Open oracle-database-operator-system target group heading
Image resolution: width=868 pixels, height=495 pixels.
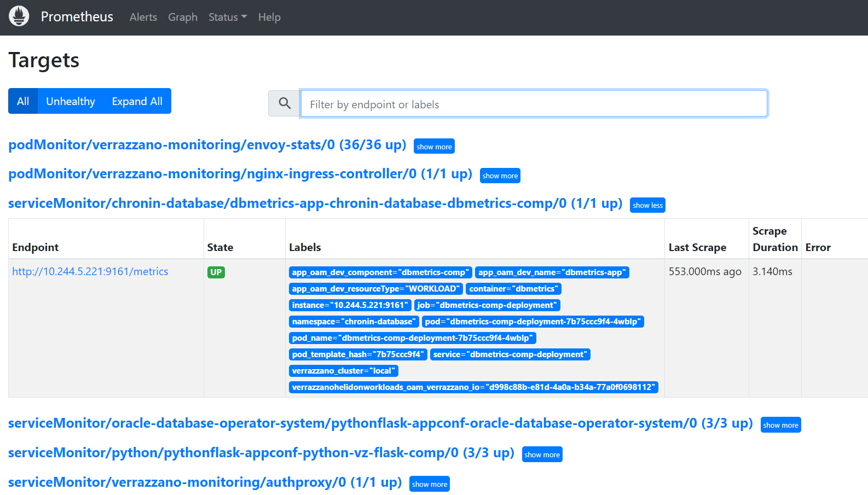380,423
